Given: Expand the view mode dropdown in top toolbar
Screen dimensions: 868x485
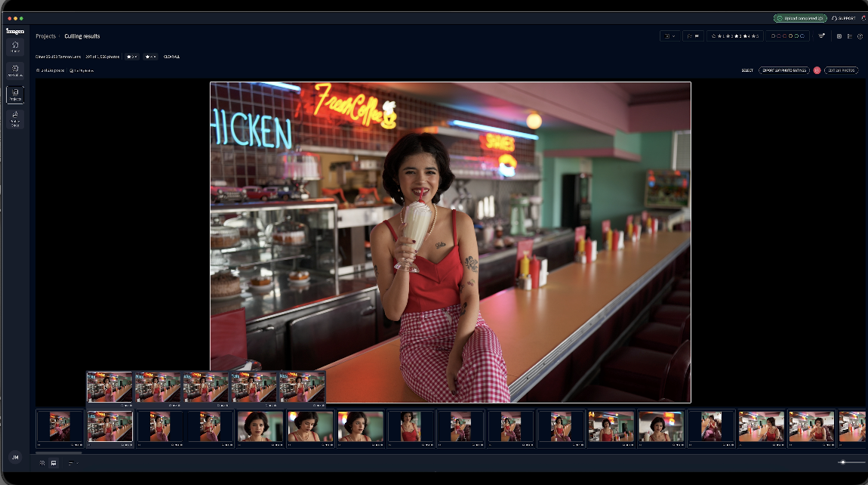Looking at the screenshot, I should click(x=669, y=36).
